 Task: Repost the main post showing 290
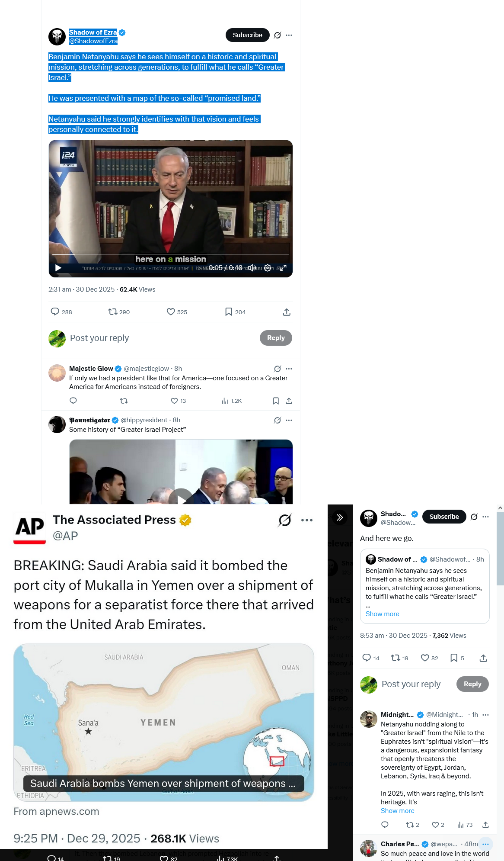[x=119, y=312]
